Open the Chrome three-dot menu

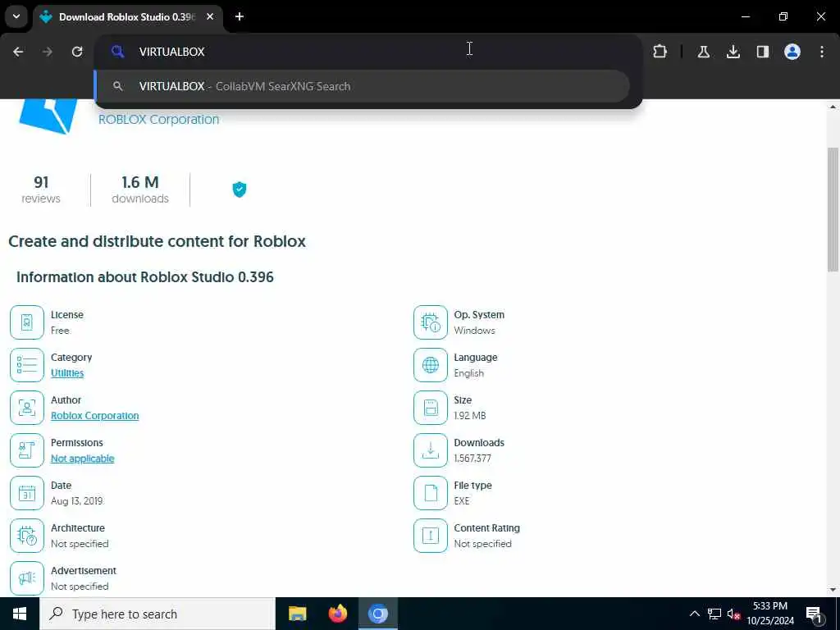coord(822,52)
